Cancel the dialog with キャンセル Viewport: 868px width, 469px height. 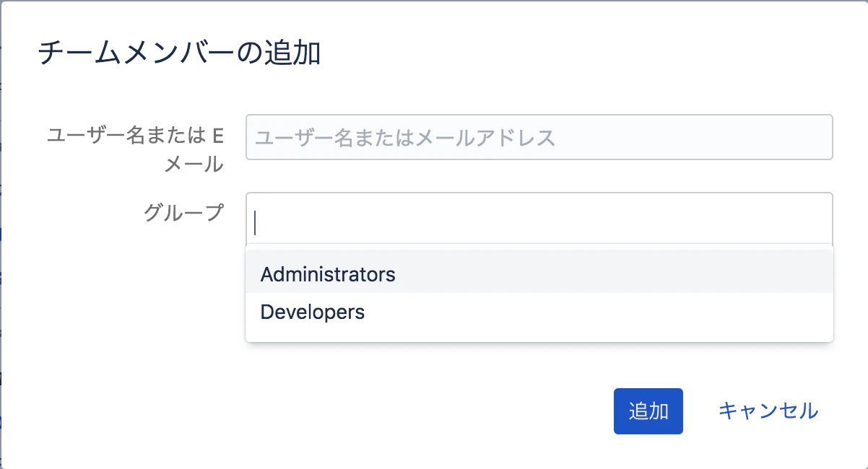click(x=768, y=411)
